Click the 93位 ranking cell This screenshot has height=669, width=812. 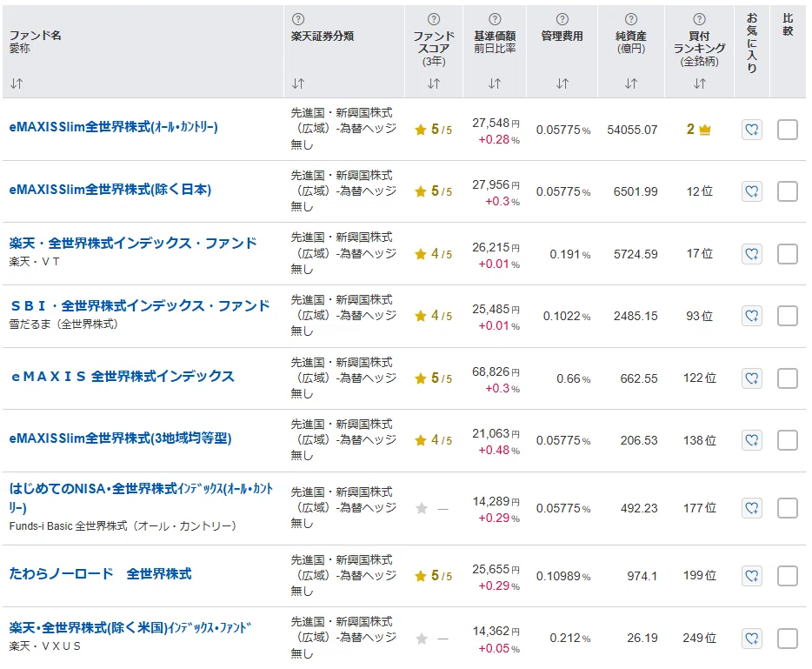point(700,316)
